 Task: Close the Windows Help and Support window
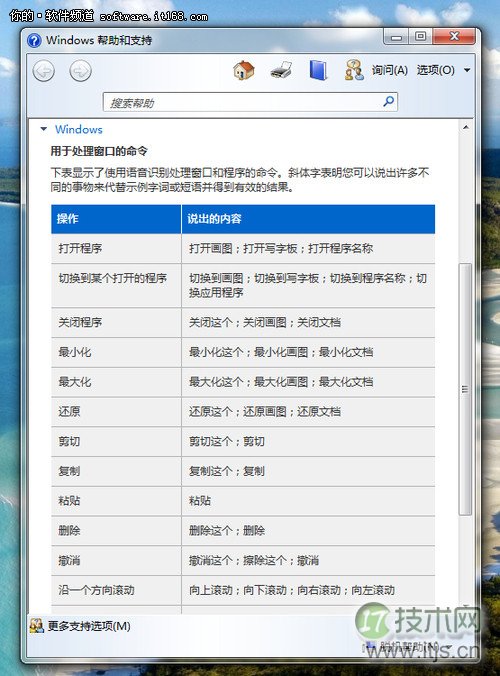pos(454,37)
